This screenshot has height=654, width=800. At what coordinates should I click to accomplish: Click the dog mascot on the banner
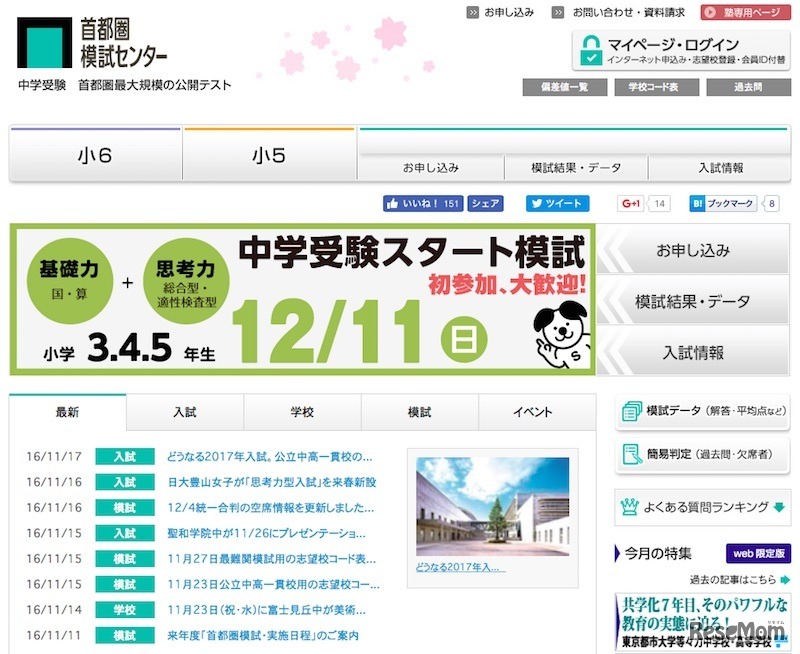561,334
